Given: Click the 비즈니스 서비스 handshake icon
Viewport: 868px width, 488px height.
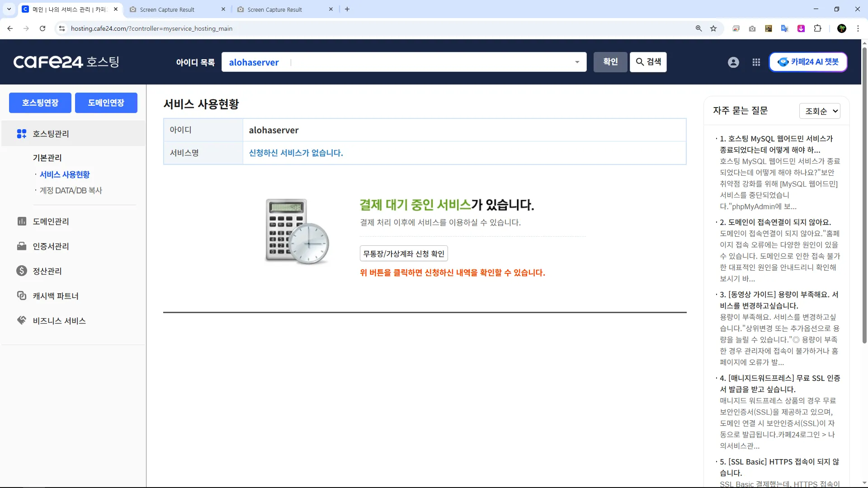Looking at the screenshot, I should coord(22,320).
